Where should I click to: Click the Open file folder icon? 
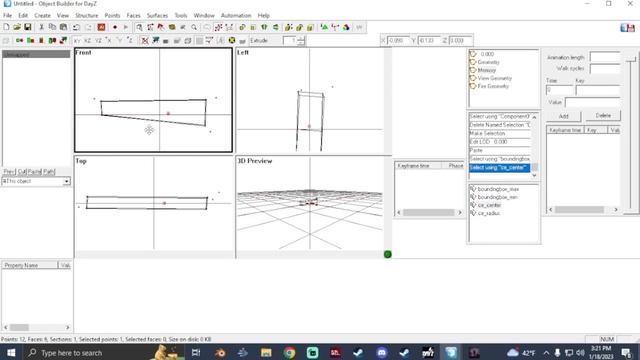click(17, 27)
